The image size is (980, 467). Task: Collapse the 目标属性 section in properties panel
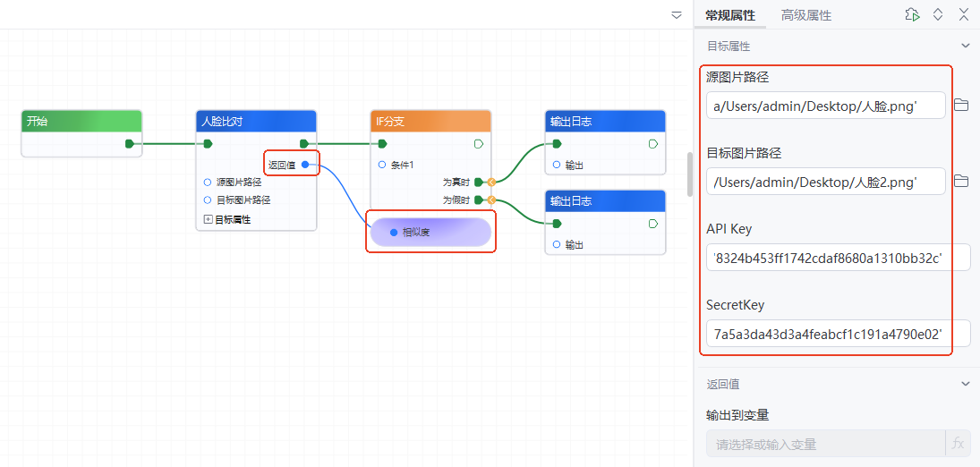click(x=965, y=46)
